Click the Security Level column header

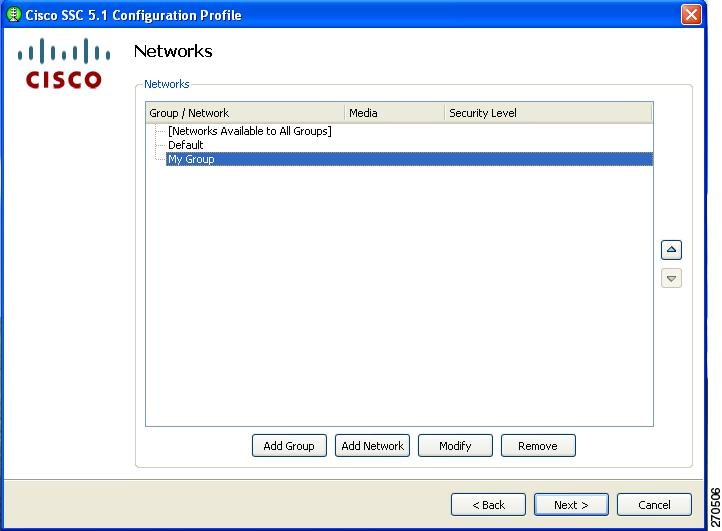click(548, 113)
